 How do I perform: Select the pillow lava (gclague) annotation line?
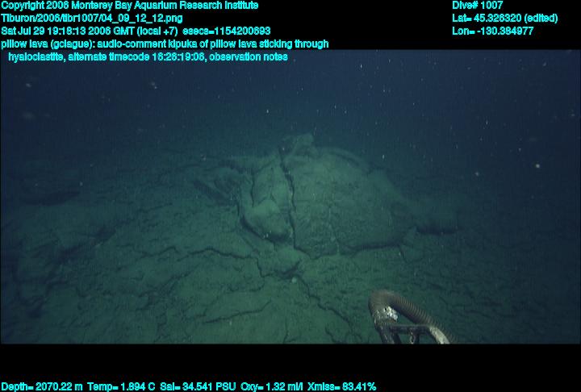pos(165,44)
